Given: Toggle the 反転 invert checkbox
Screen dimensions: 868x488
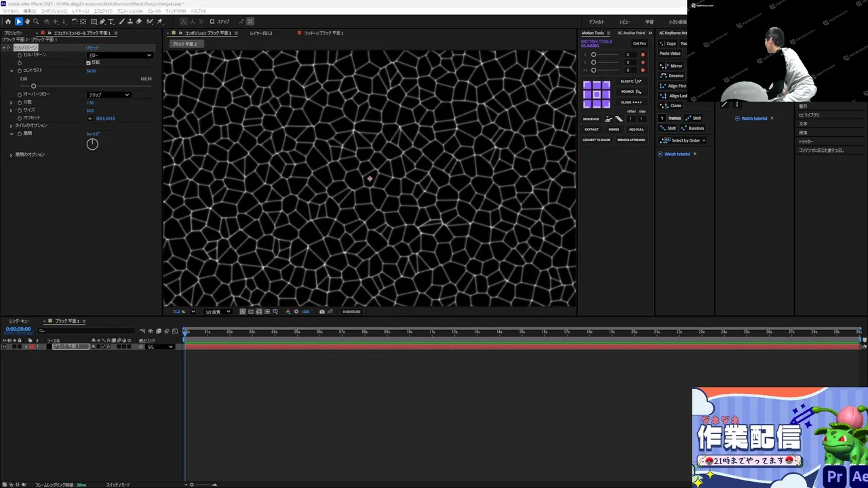Looking at the screenshot, I should [x=88, y=63].
